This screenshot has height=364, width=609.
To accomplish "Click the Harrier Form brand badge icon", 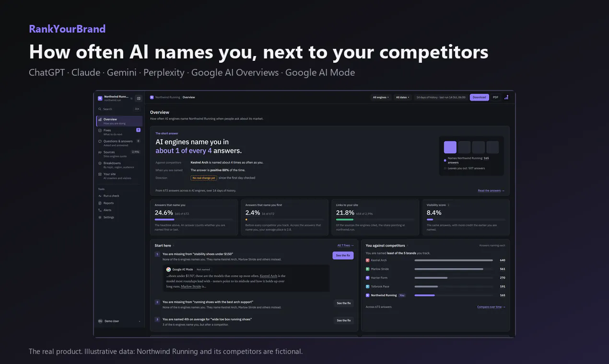I will click(x=368, y=278).
